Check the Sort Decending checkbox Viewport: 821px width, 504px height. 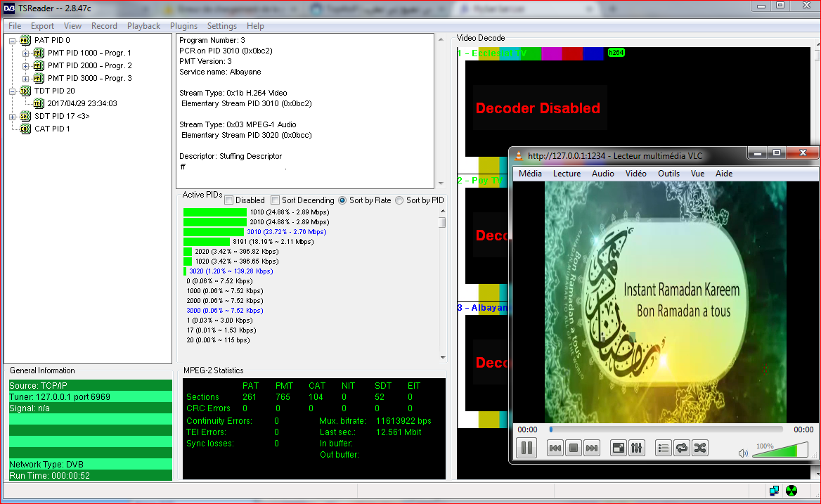click(275, 200)
